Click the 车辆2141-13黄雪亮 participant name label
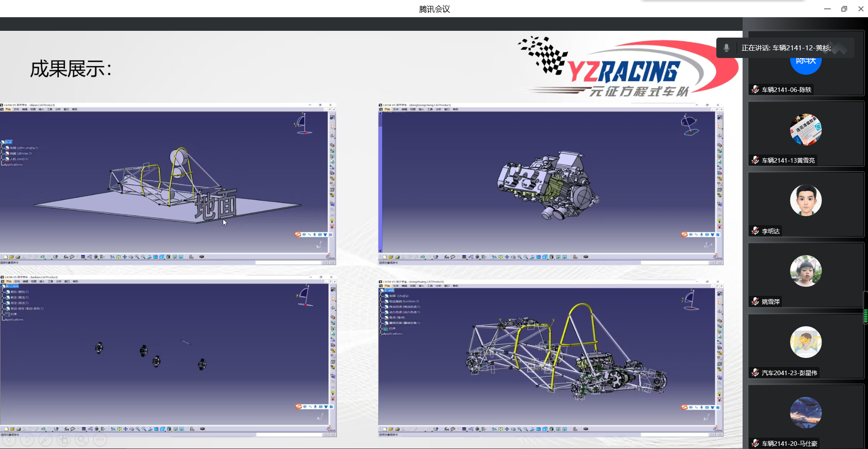Viewport: 868px width, 449px height. (x=788, y=160)
